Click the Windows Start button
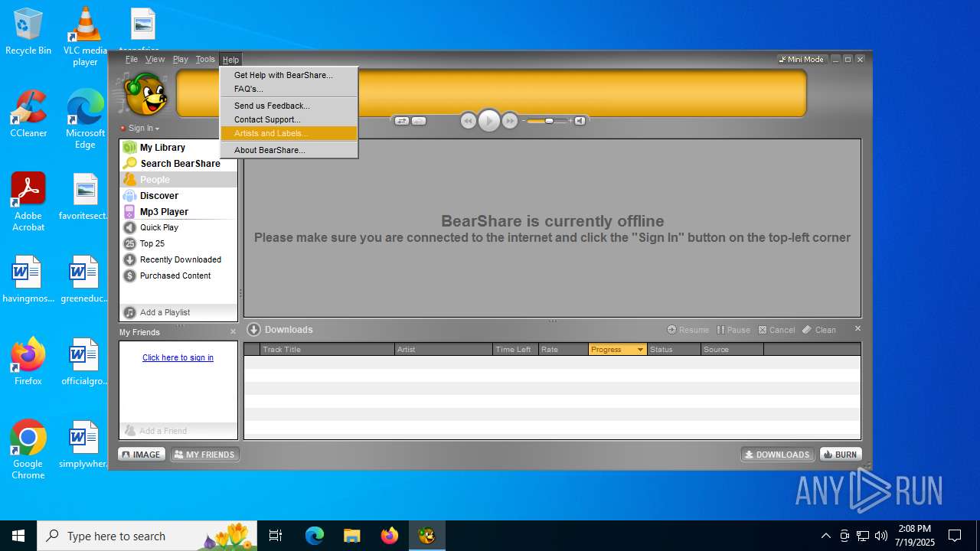This screenshot has height=551, width=980. (x=18, y=536)
